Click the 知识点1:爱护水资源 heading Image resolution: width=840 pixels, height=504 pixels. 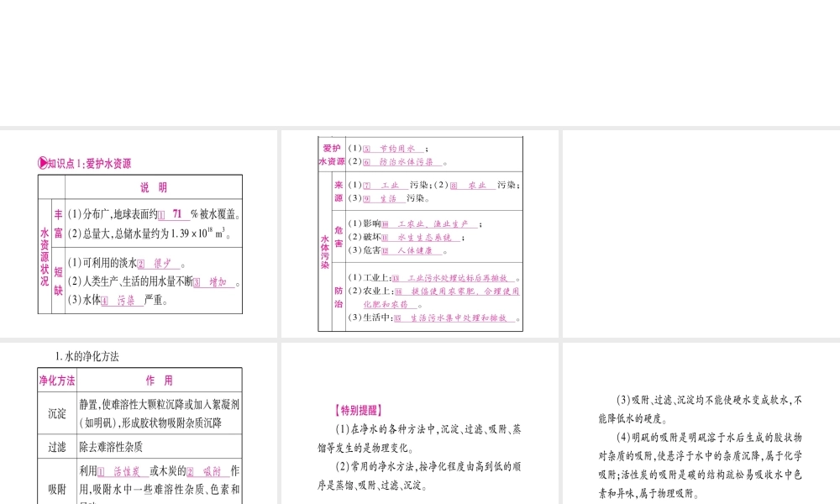pos(89,164)
